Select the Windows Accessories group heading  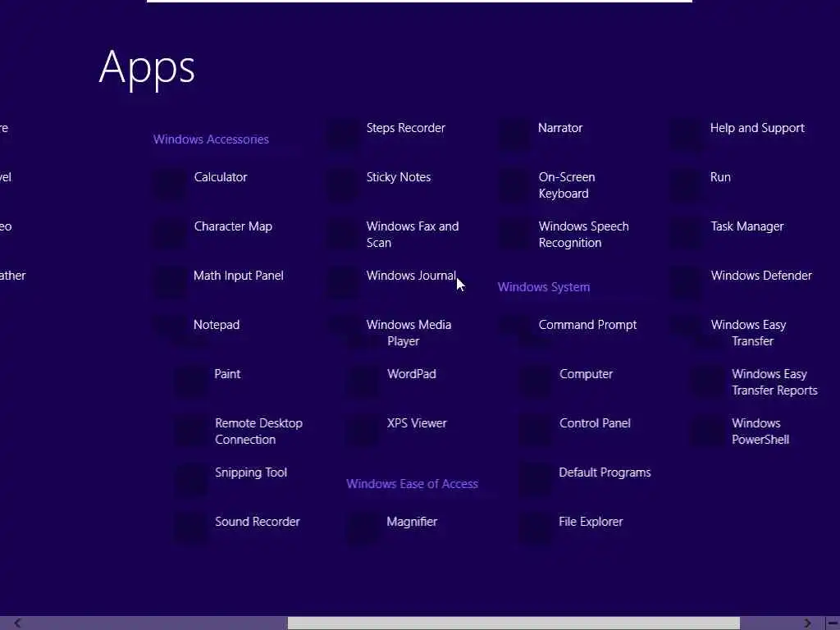tap(211, 139)
